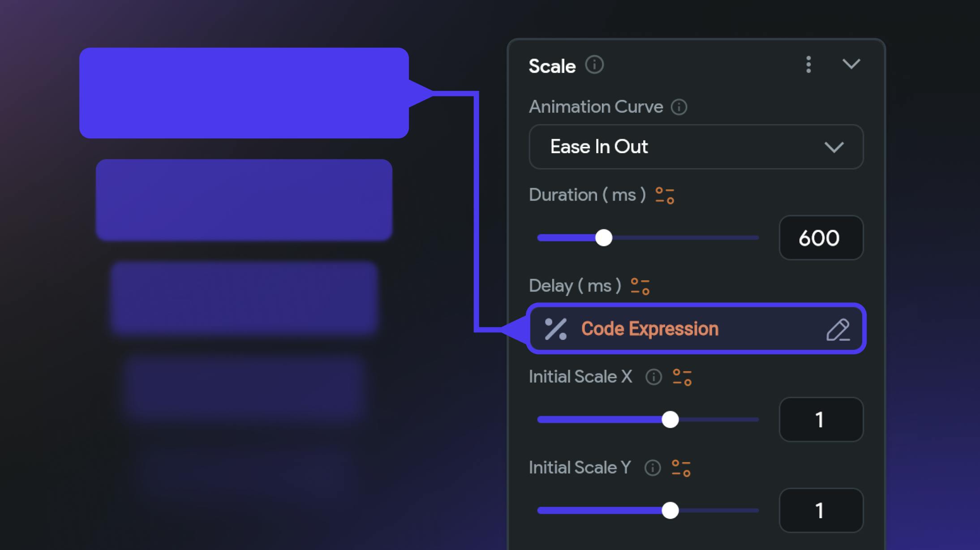Viewport: 980px width, 550px height.
Task: Click the Animation Curve info icon
Action: pos(679,107)
